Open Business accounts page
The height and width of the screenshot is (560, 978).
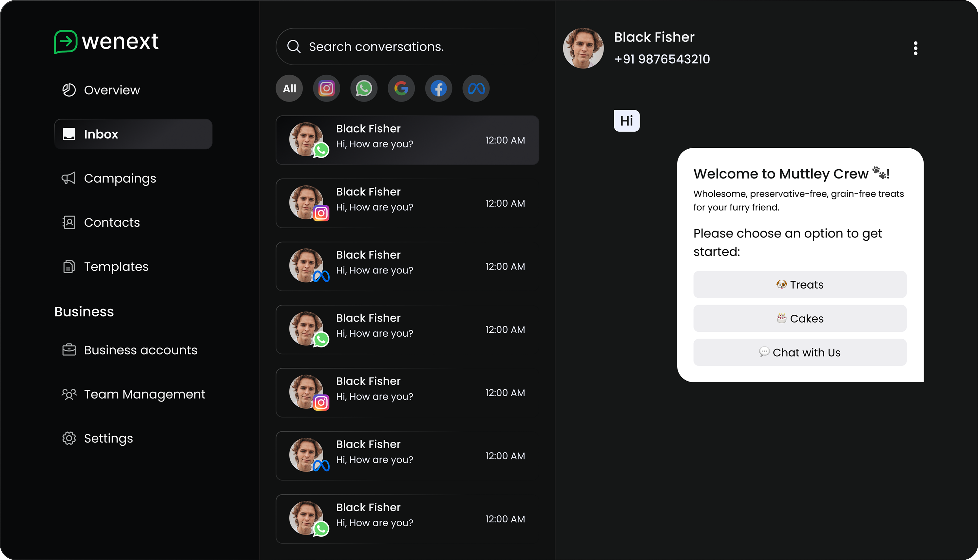[x=141, y=350]
